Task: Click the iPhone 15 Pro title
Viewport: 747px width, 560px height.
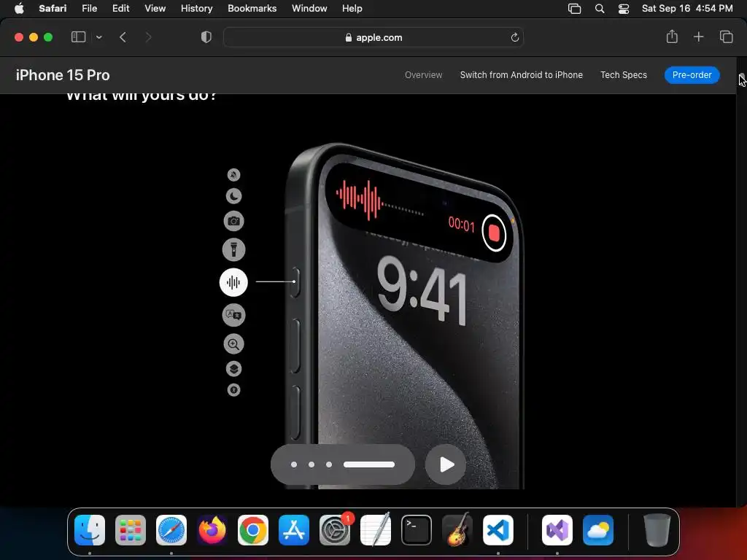Action: [x=63, y=75]
